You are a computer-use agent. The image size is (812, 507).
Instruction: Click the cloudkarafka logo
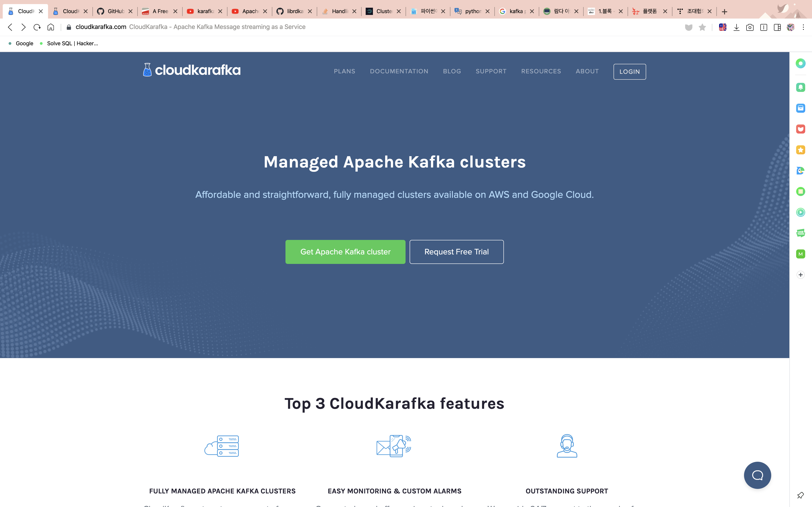click(192, 70)
